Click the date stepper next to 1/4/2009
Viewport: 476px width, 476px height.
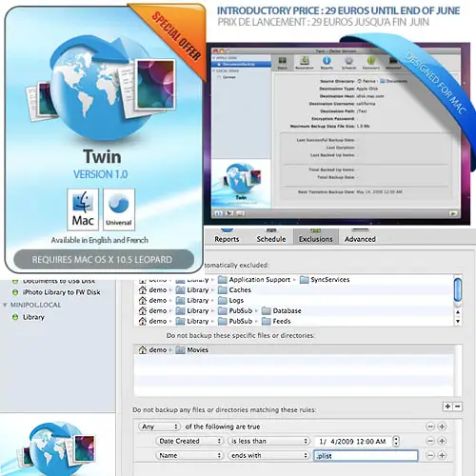[396, 441]
